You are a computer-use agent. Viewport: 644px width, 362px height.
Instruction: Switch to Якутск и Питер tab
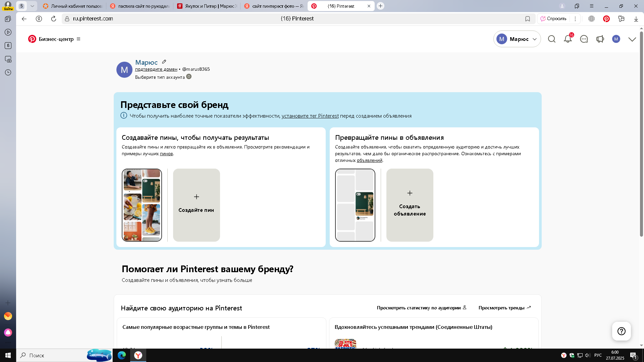(207, 6)
